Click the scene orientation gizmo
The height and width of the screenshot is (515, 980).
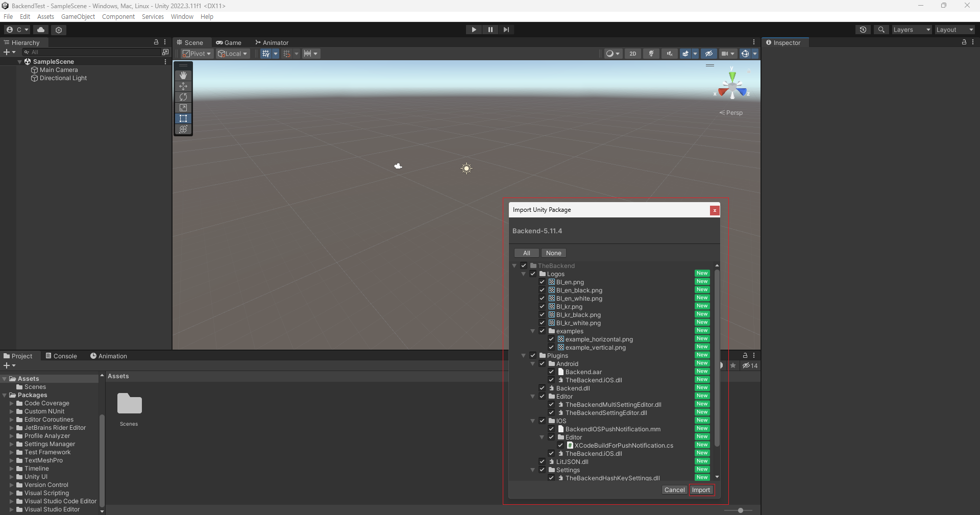pyautogui.click(x=732, y=86)
